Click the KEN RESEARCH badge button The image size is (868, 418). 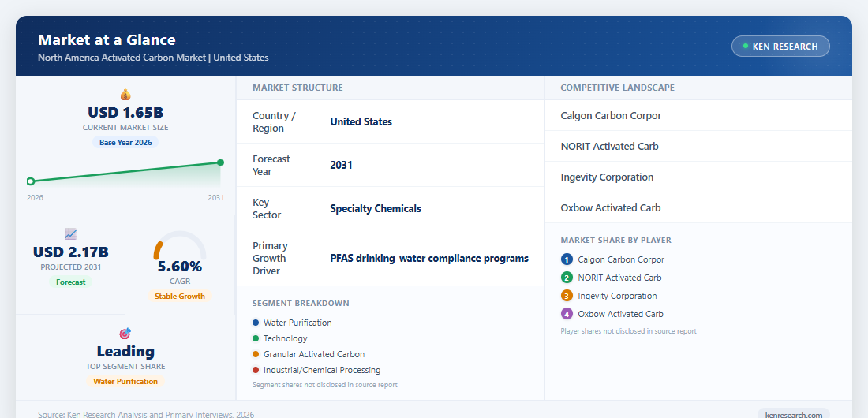780,47
